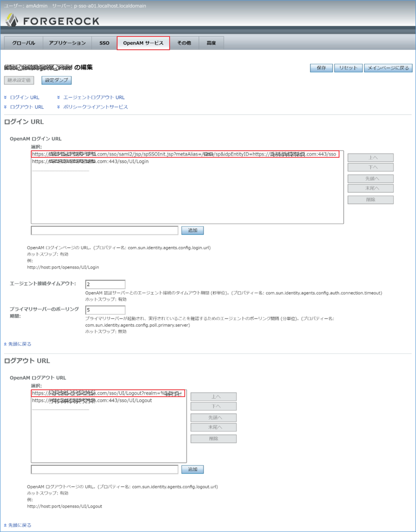Switch to the その他 tab
The image size is (416, 532).
point(184,43)
